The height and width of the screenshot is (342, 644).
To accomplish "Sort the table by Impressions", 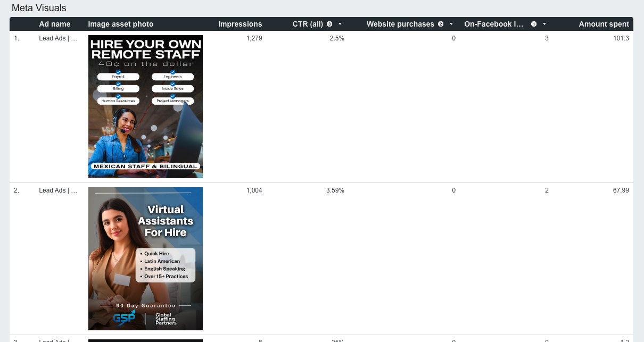I will click(240, 24).
